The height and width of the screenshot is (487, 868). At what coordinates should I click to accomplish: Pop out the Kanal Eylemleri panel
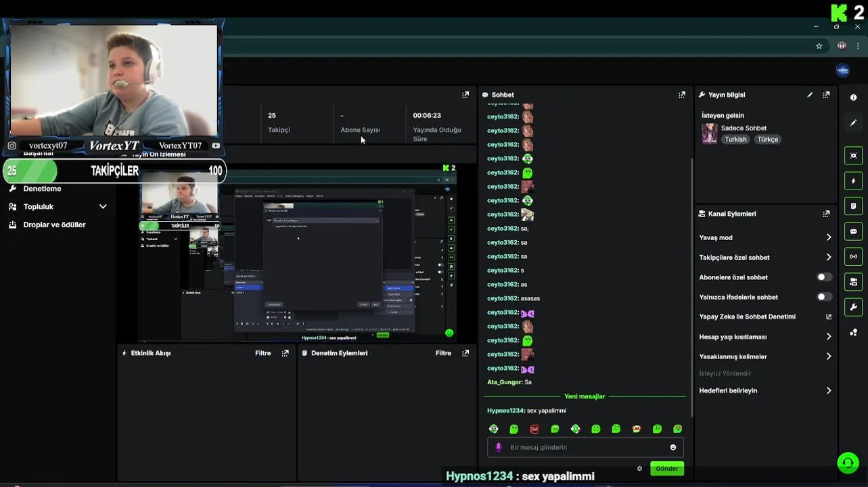tap(826, 214)
